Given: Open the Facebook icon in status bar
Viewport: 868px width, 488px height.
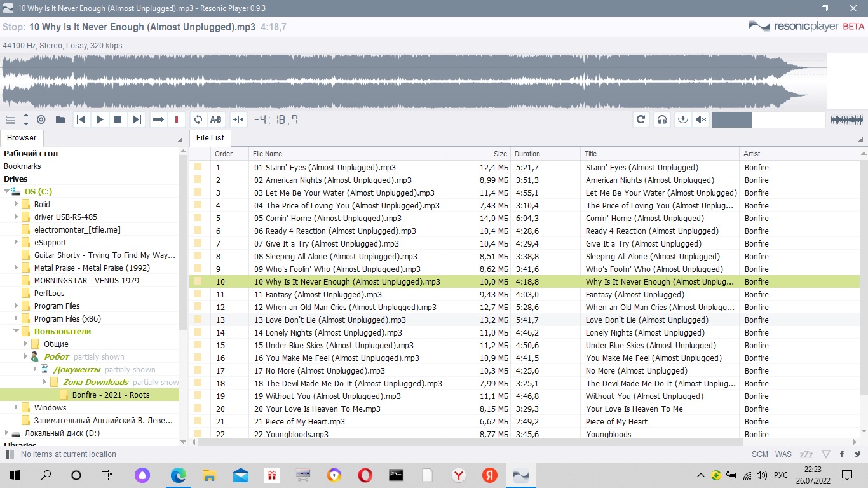Looking at the screenshot, I should (x=842, y=454).
